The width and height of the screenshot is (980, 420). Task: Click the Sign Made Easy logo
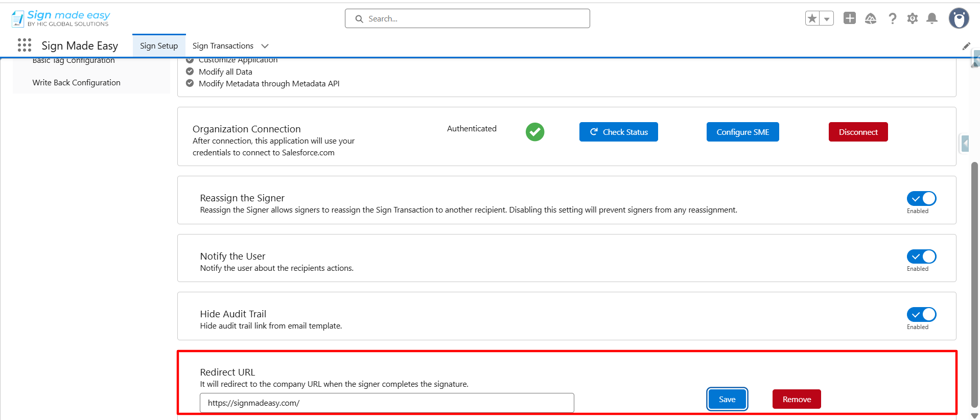[x=60, y=18]
